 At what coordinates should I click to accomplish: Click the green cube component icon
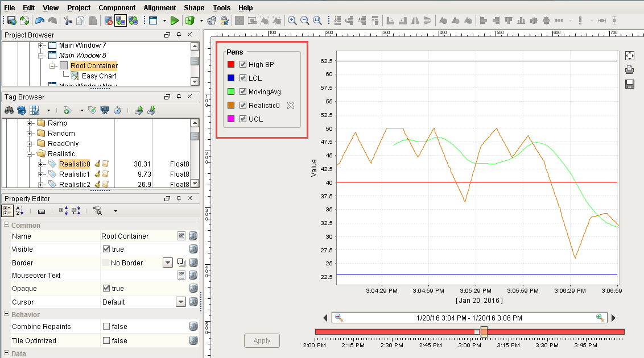(x=190, y=20)
